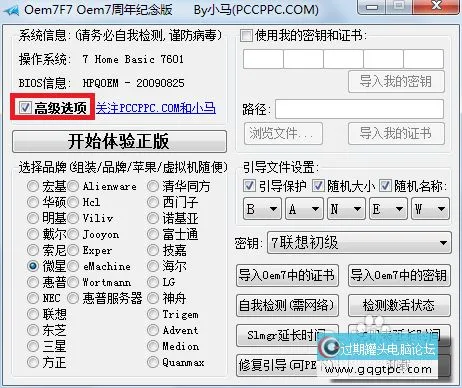Click the 浏览文件 button
Screen dimensions: 462x388
(283, 133)
